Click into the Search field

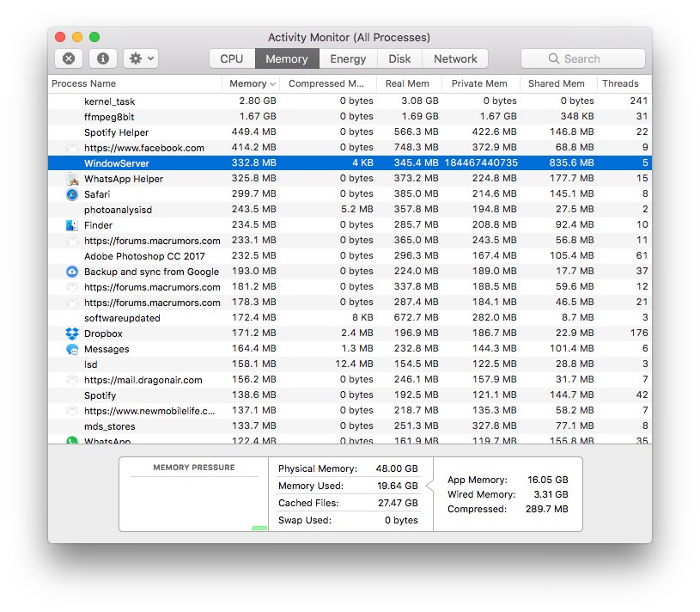[582, 58]
